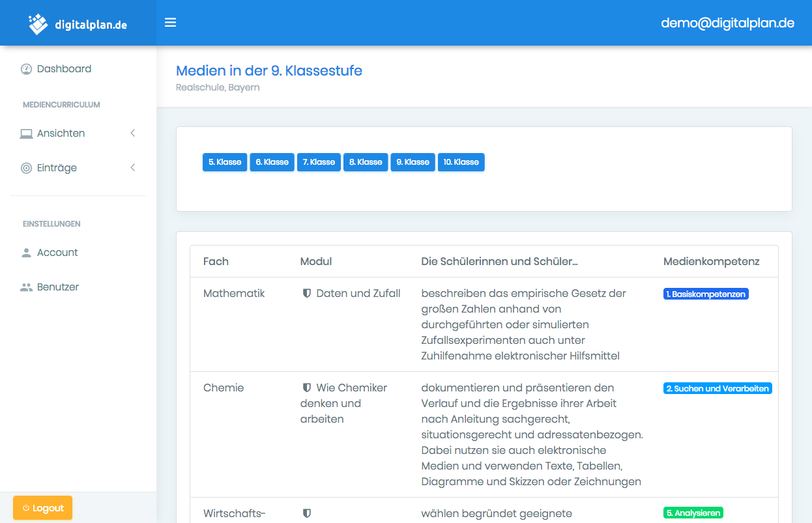Image resolution: width=812 pixels, height=523 pixels.
Task: Click the 1. Basiskompetenzen blue badge
Action: tap(706, 294)
